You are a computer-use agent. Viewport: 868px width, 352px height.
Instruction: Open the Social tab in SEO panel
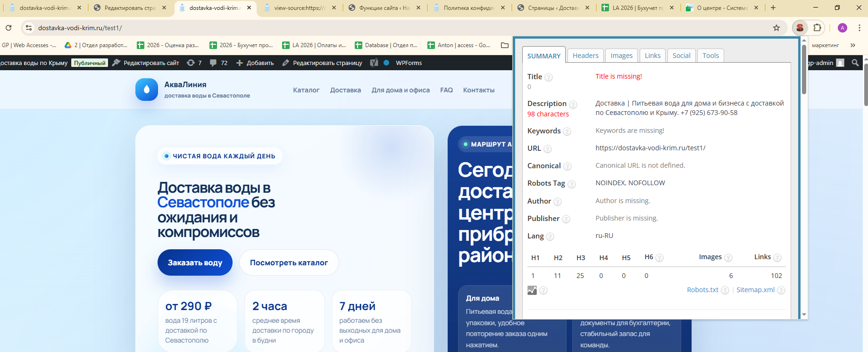click(681, 56)
